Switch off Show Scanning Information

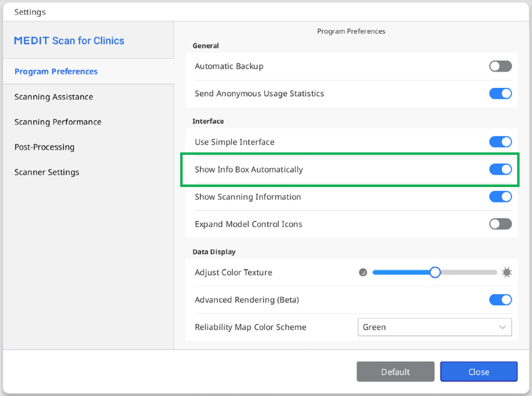pyautogui.click(x=501, y=197)
